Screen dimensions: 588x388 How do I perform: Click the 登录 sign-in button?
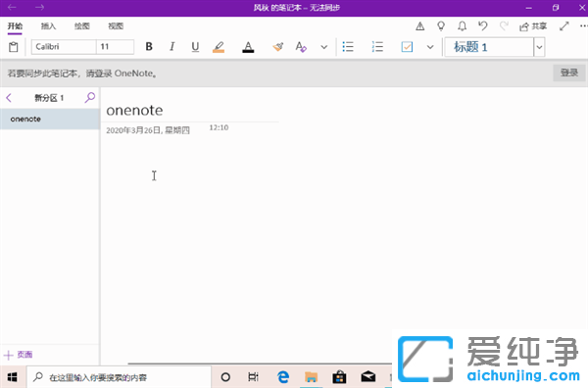[x=568, y=73]
